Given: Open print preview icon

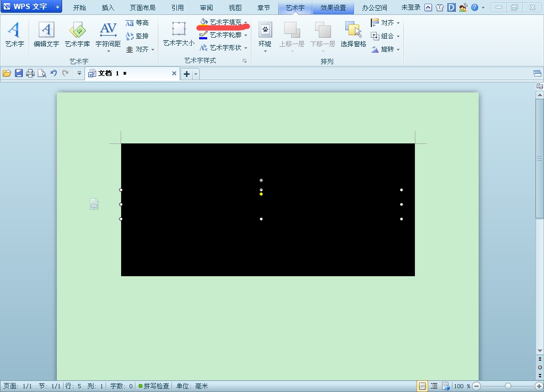Looking at the screenshot, I should coord(42,73).
